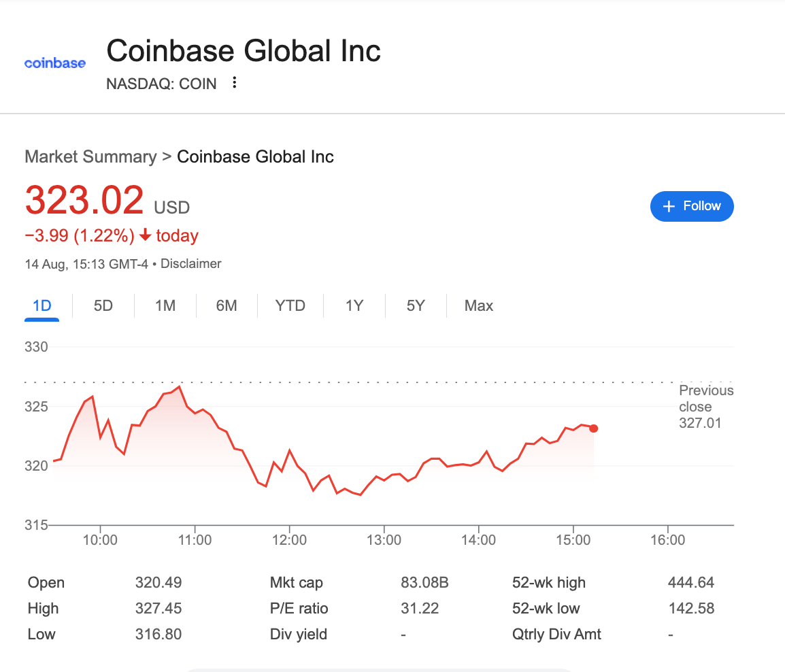This screenshot has width=785, height=672.
Task: Click the Coinbase logo icon
Action: tap(55, 63)
